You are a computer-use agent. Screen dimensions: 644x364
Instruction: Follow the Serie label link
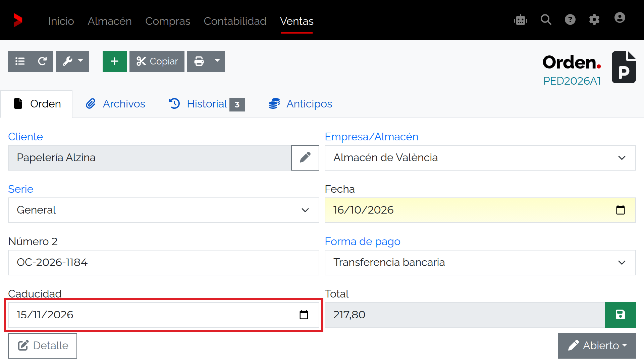tap(21, 189)
